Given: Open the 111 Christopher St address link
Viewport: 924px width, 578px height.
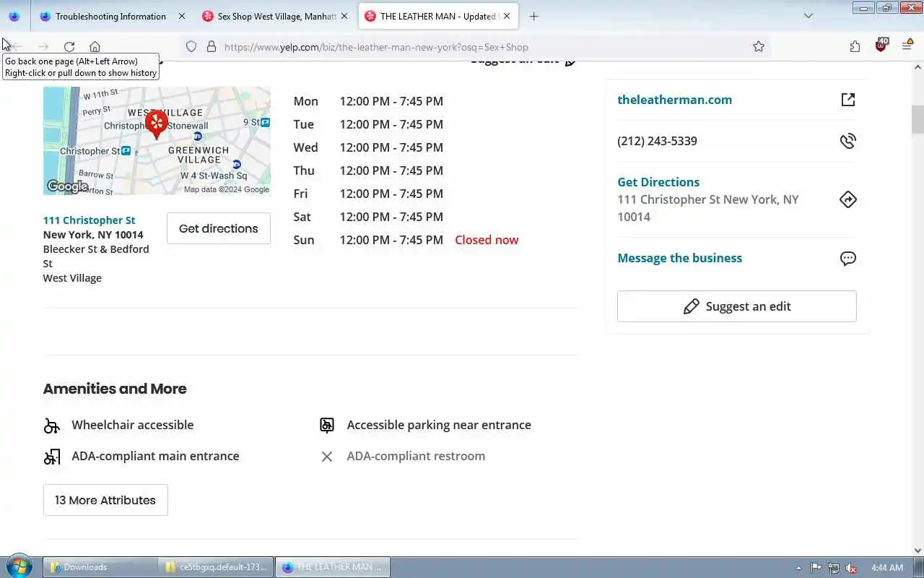Looking at the screenshot, I should [89, 220].
